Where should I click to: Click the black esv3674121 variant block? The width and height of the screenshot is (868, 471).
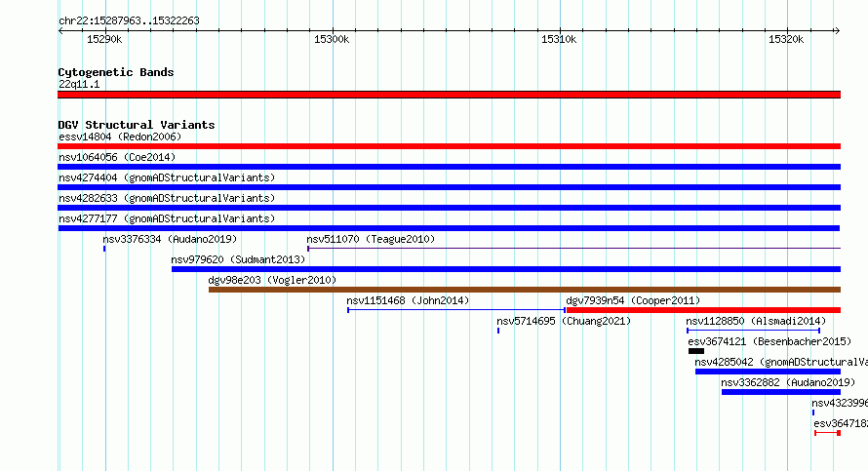(x=696, y=351)
